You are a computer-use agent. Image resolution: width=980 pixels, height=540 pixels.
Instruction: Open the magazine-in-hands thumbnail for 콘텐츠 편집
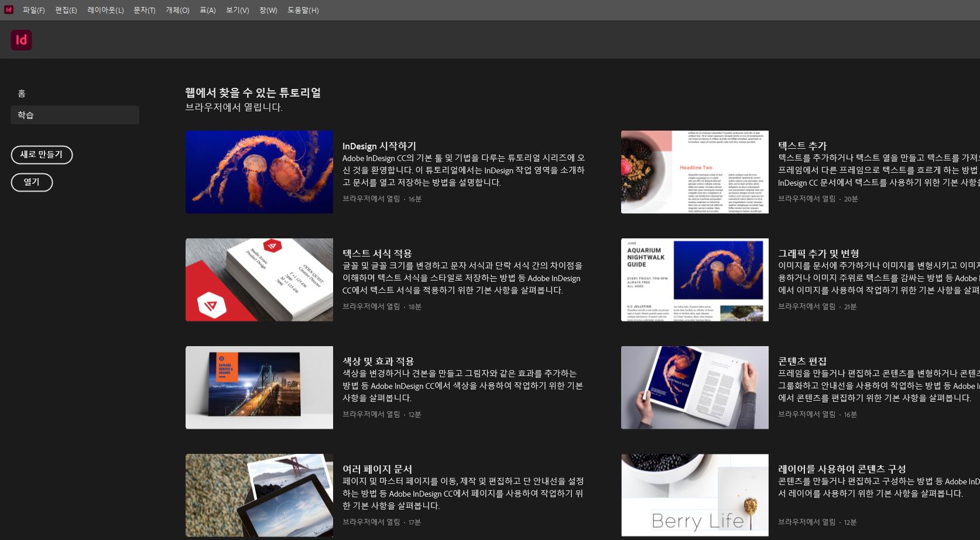click(695, 387)
